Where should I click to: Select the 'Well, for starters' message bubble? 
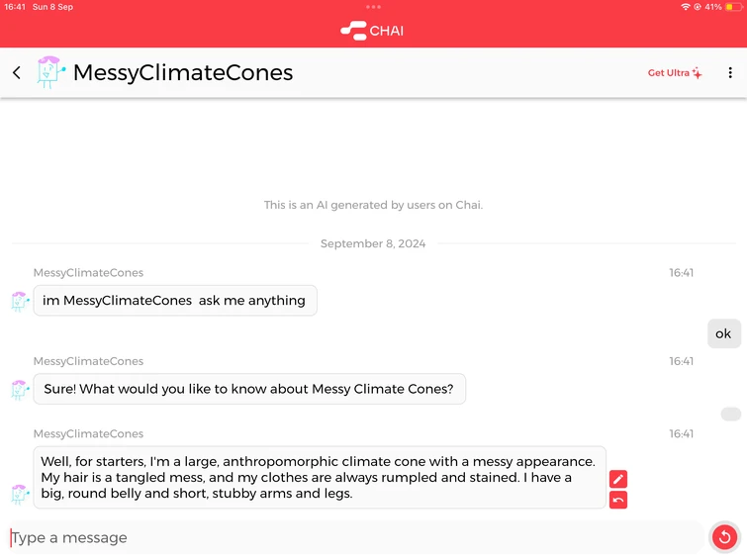point(320,477)
